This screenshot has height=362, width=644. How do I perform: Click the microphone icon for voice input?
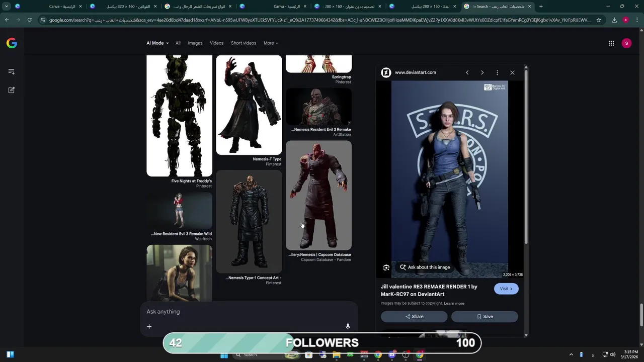tap(348, 326)
